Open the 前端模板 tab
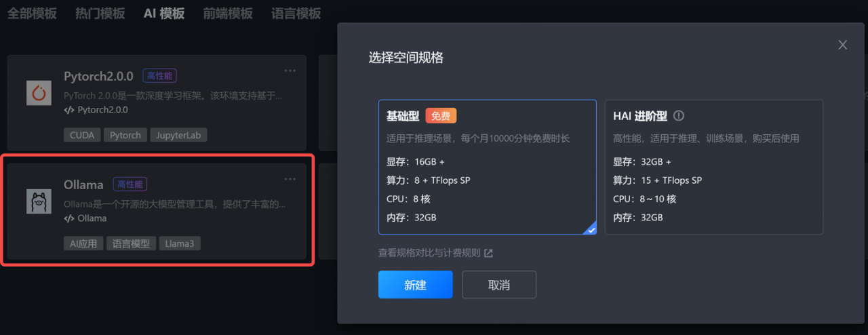 228,14
